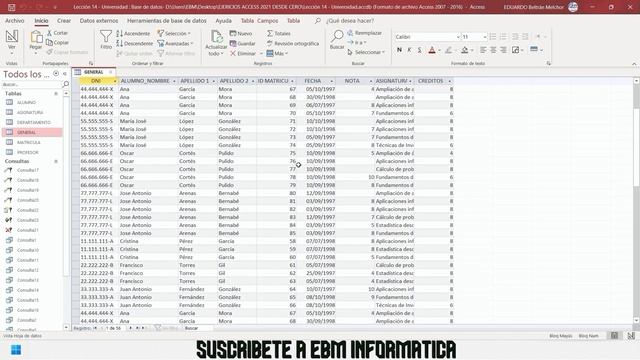
Task: Open the ASIGNATURA table
Action: point(30,112)
